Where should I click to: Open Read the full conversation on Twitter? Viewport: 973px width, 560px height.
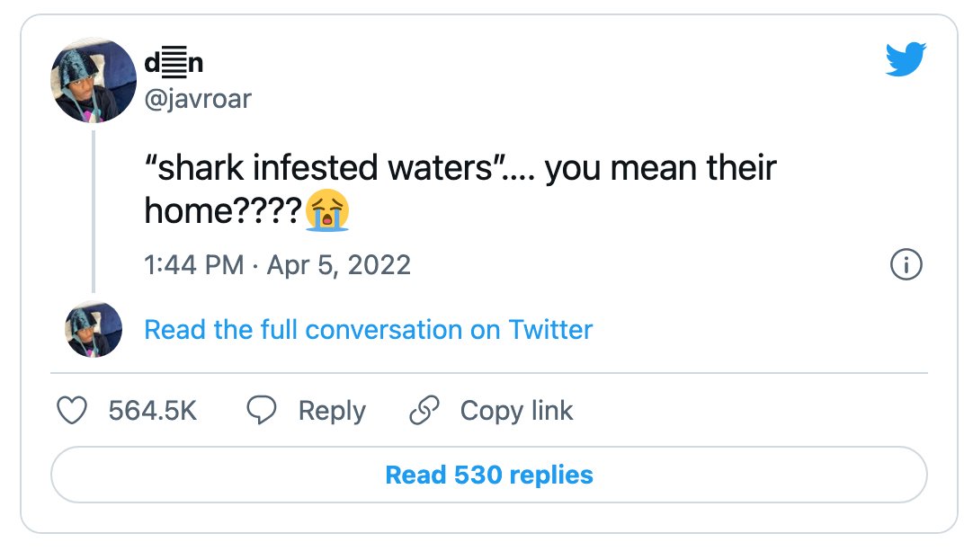tap(368, 329)
